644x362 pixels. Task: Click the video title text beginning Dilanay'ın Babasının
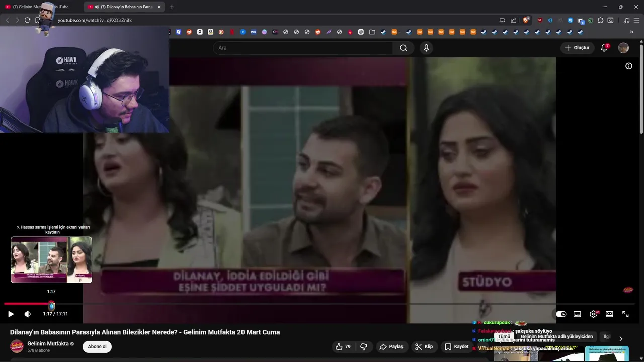(145, 332)
